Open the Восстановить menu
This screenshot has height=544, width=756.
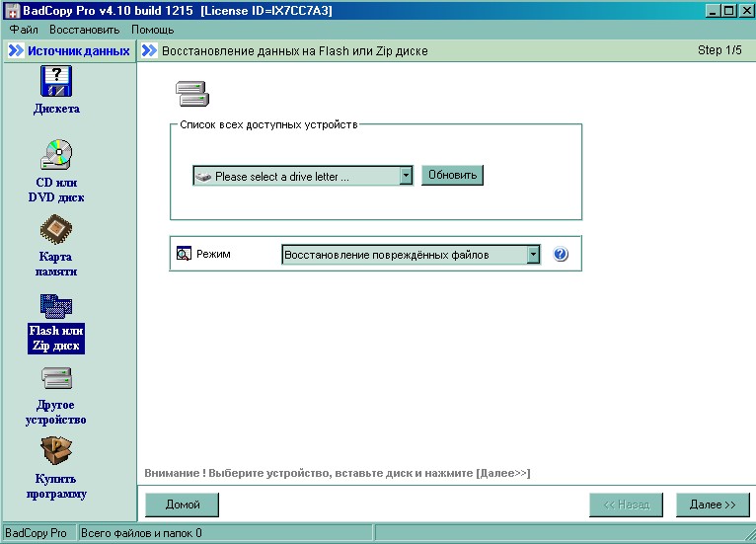(84, 30)
